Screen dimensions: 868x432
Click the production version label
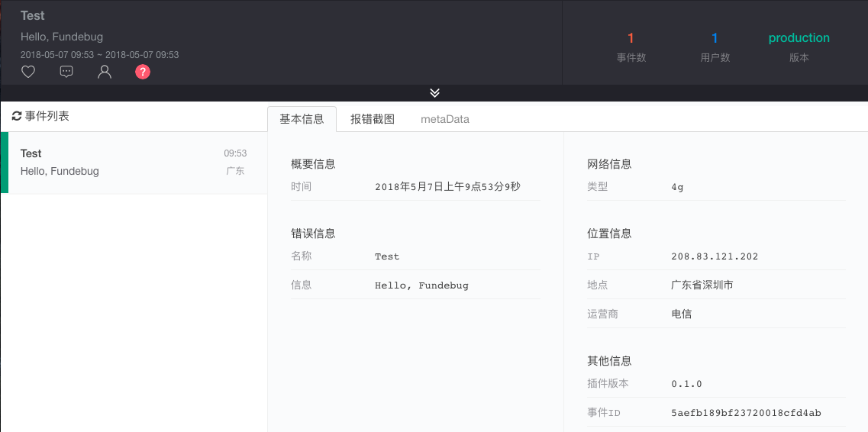tap(799, 38)
